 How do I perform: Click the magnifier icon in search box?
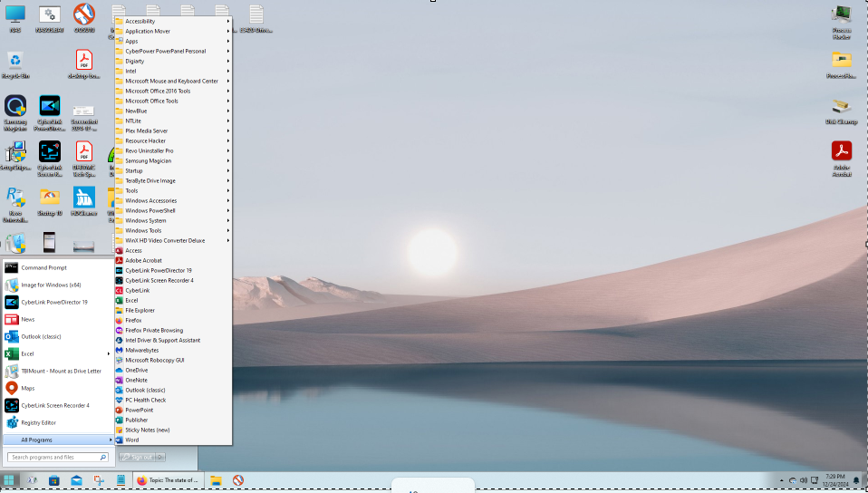(103, 457)
